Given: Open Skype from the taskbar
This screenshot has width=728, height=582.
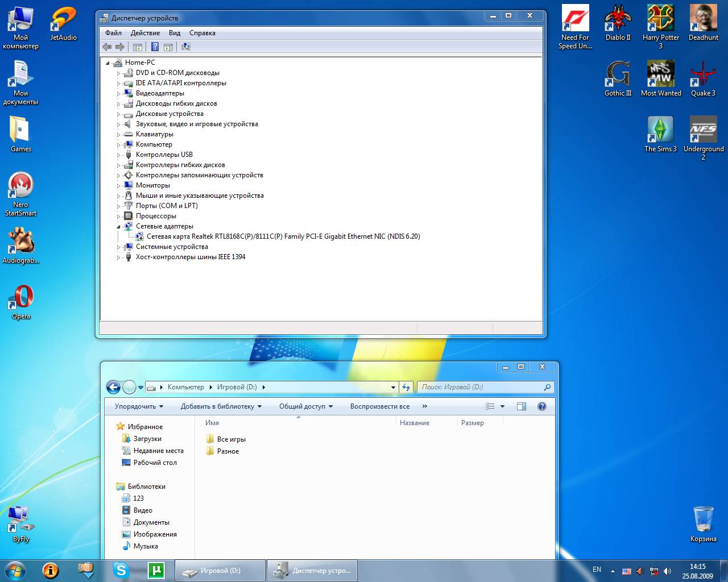Looking at the screenshot, I should point(121,570).
